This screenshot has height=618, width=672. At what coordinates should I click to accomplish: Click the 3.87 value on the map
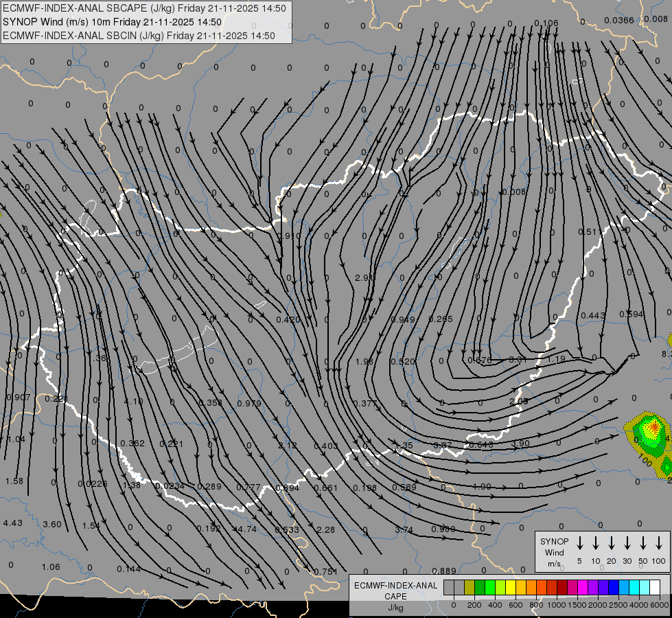tap(443, 445)
